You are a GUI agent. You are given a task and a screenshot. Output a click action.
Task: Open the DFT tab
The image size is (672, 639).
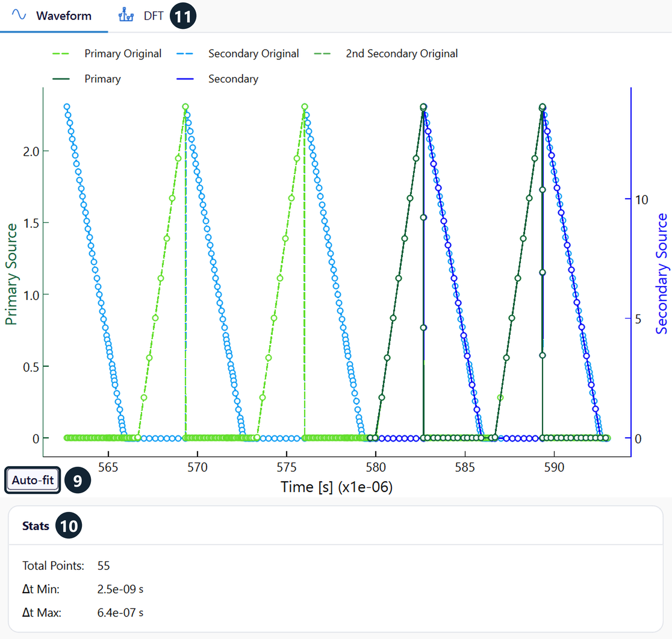[x=142, y=16]
